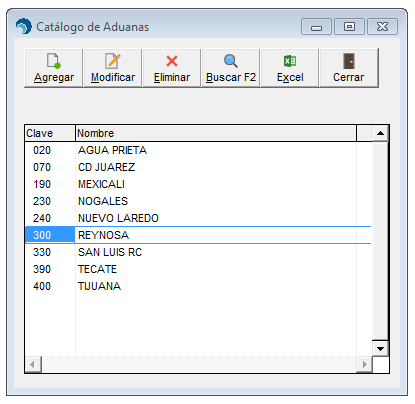Click the horizontal scrollbar right arrow
This screenshot has height=404, width=415.
[364, 365]
